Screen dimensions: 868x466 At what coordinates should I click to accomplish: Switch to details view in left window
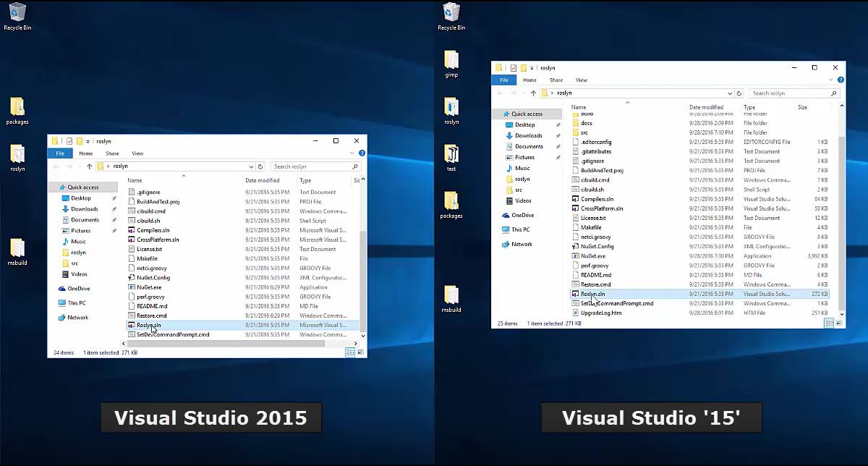(349, 352)
